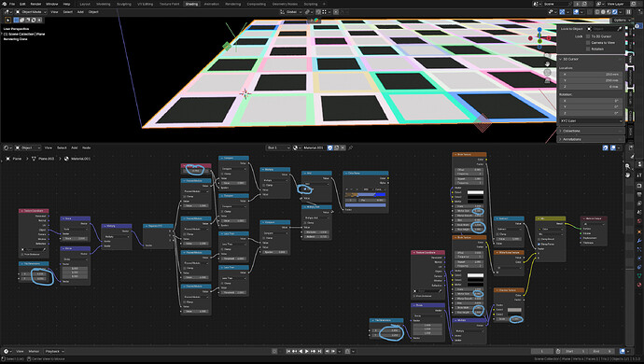
Task: Click the 3D Cursor Location Y field
Action: click(591, 80)
